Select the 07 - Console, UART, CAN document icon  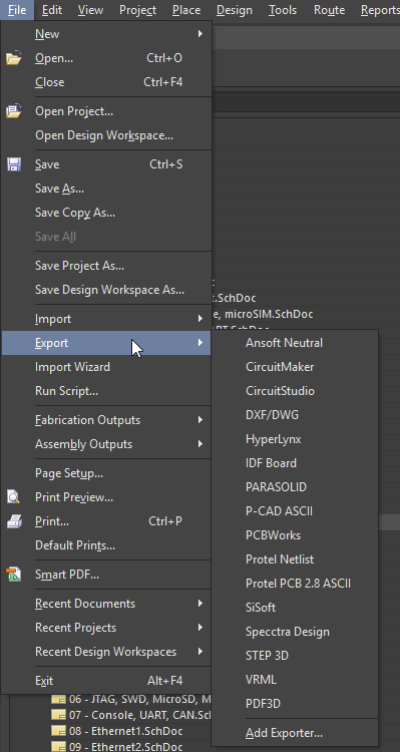pyautogui.click(x=59, y=716)
